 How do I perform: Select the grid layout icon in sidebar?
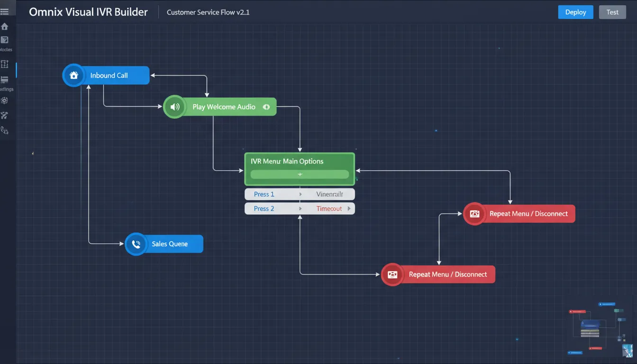(x=5, y=64)
